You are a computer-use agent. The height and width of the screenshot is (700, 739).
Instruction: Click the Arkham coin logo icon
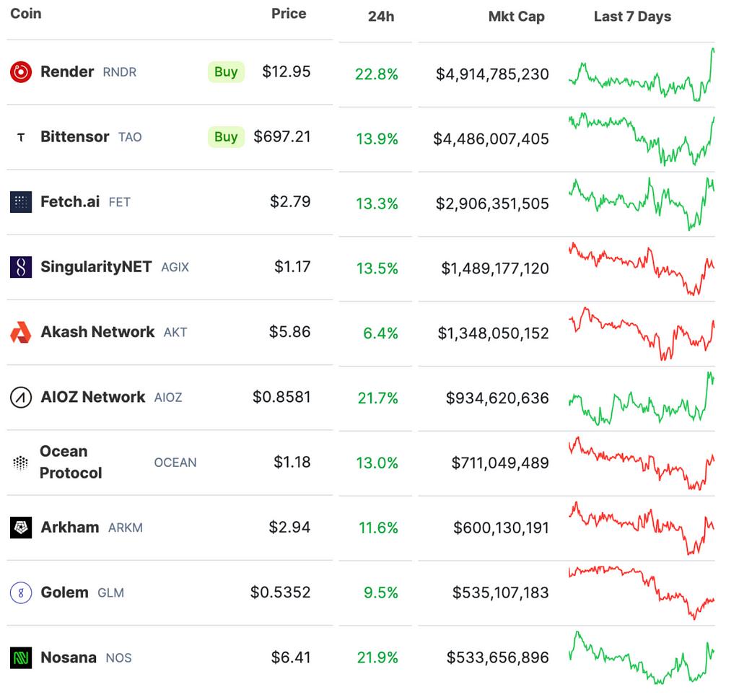coord(21,528)
